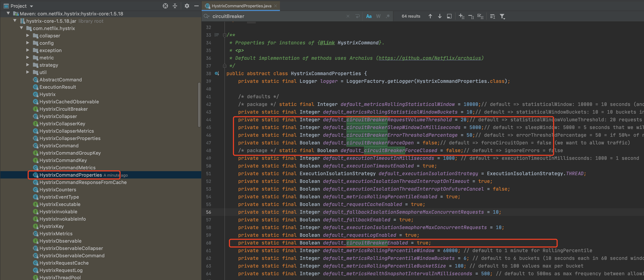The height and width of the screenshot is (280, 644).
Task: Collapse the com.netflix.hystrix package
Action: point(22,28)
